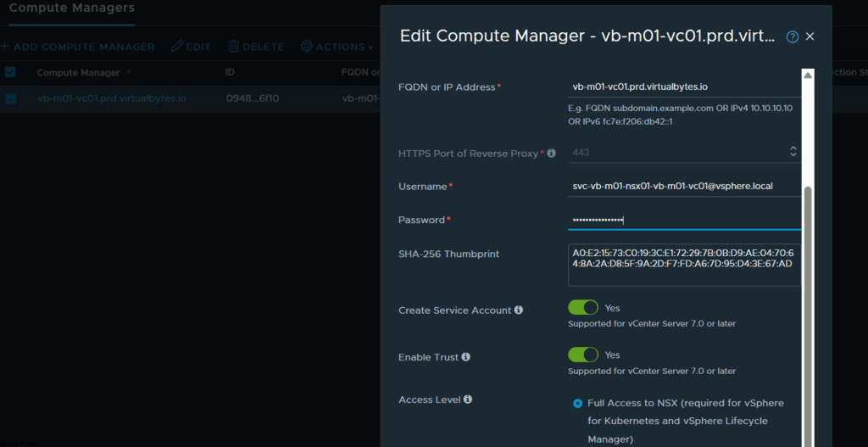Click the HTTPS port stepper arrows
868x447 pixels.
[x=793, y=151]
